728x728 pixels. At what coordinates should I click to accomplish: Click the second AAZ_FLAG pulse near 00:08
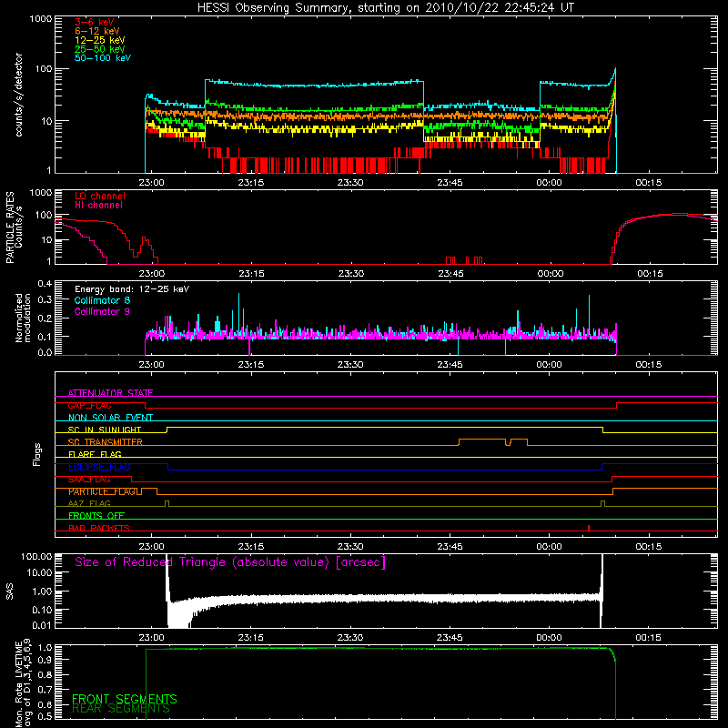click(x=602, y=503)
